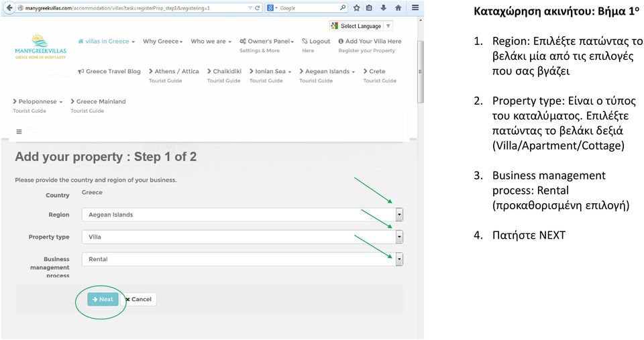Open Athens / Attica tourist guide
Image resolution: width=644 pixels, height=340 pixels.
[174, 71]
